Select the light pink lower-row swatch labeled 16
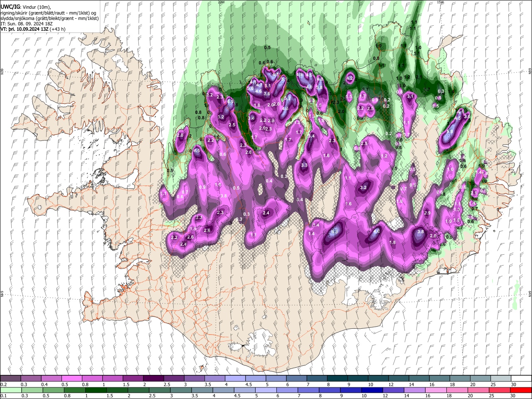 pyautogui.click(x=435, y=390)
